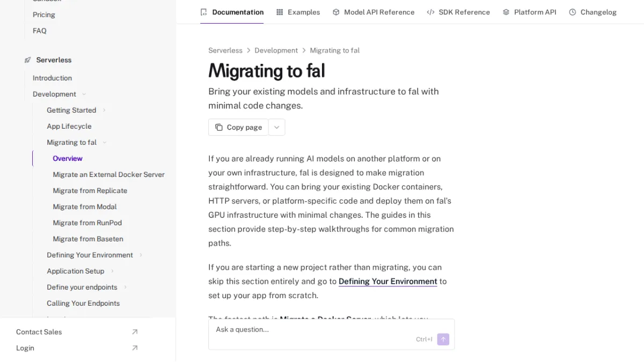Expand the Defining Your Environment chevron
The height and width of the screenshot is (362, 644).
[x=141, y=255]
